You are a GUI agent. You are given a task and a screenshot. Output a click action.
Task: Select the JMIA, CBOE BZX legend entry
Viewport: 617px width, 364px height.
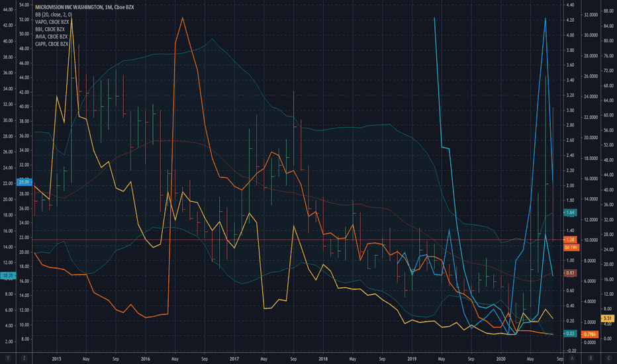click(51, 36)
